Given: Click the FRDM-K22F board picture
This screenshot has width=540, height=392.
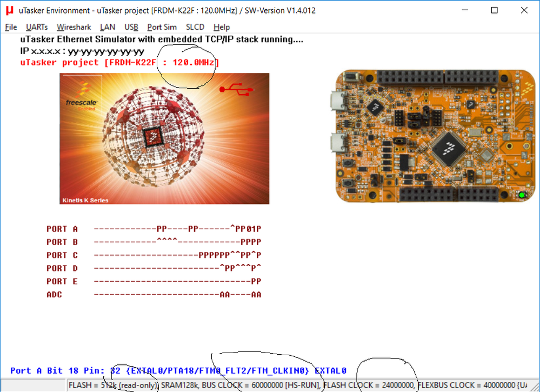Looking at the screenshot, I should click(x=436, y=136).
